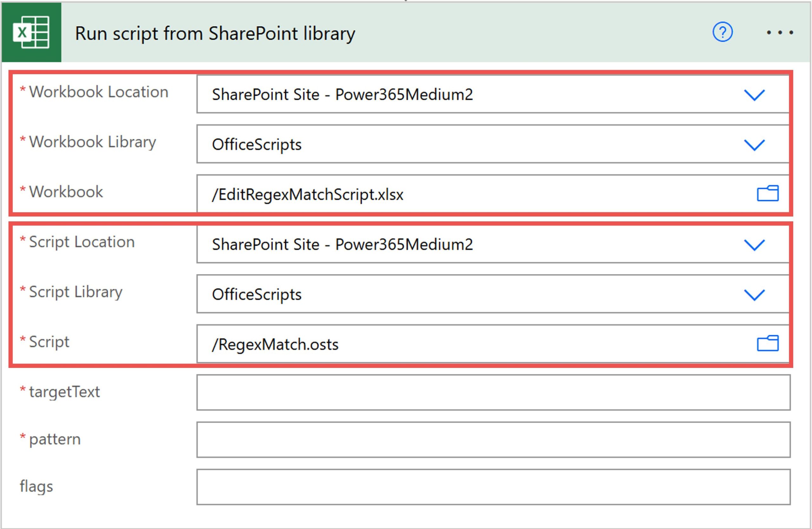812x529 pixels.
Task: Click folder picker icon for Workbook field
Action: pyautogui.click(x=768, y=193)
